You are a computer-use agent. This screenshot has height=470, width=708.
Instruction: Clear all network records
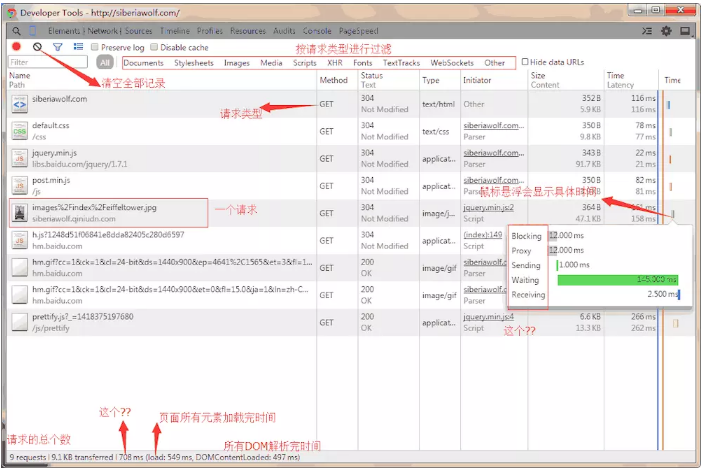coord(37,47)
